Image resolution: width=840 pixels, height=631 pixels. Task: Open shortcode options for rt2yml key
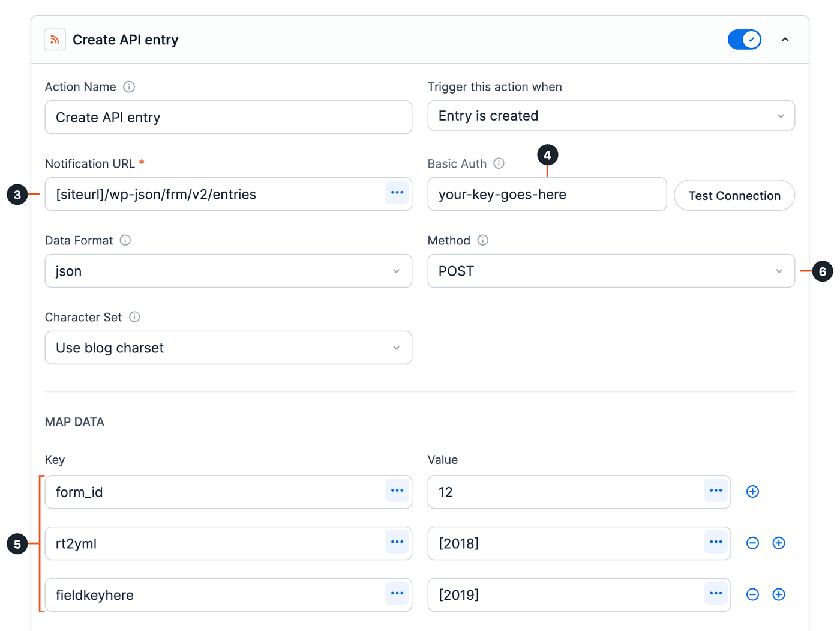(x=397, y=542)
